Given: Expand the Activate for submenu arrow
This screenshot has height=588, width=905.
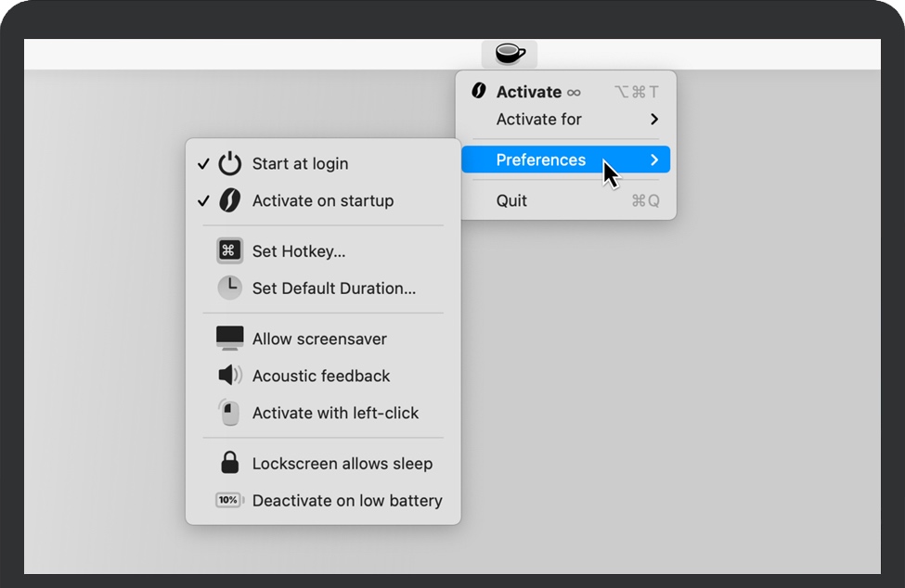Looking at the screenshot, I should pyautogui.click(x=654, y=119).
